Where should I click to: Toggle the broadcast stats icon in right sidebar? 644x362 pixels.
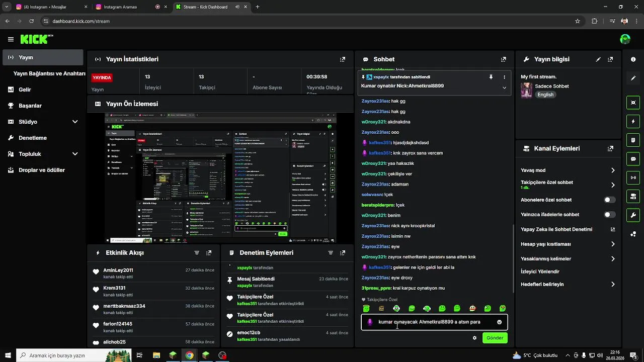pos(633,177)
